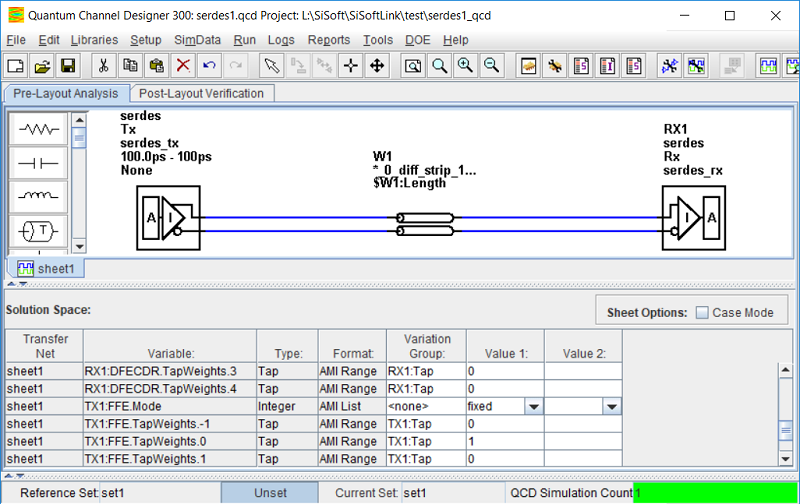
Task: Pick the transmission line component
Action: [x=40, y=231]
